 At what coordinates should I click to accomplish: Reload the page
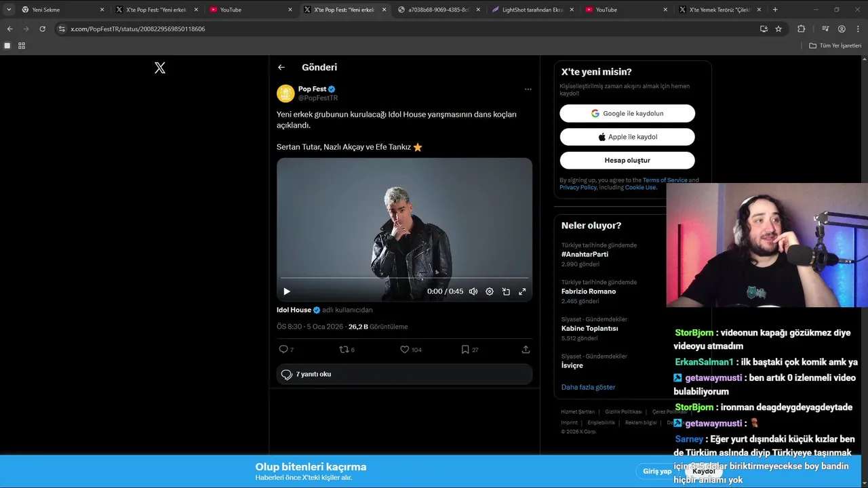click(42, 29)
